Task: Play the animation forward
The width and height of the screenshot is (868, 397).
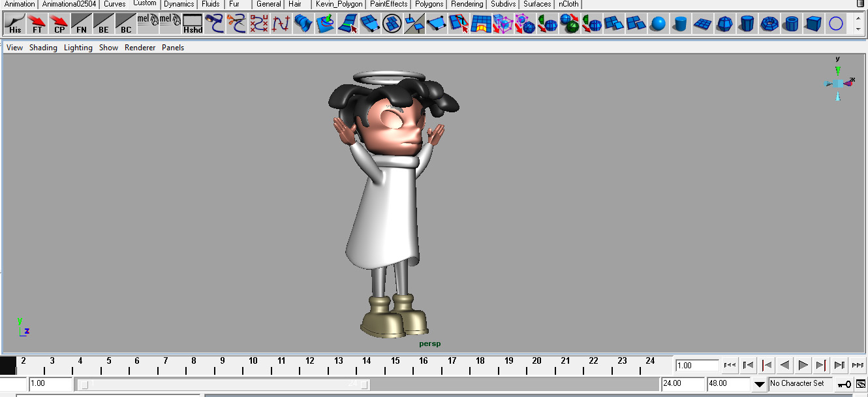Action: click(803, 365)
